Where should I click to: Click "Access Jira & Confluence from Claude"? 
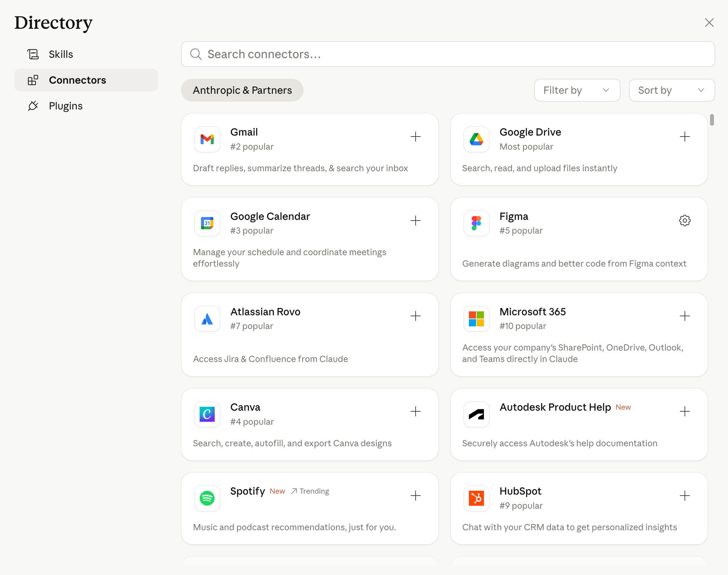point(271,359)
